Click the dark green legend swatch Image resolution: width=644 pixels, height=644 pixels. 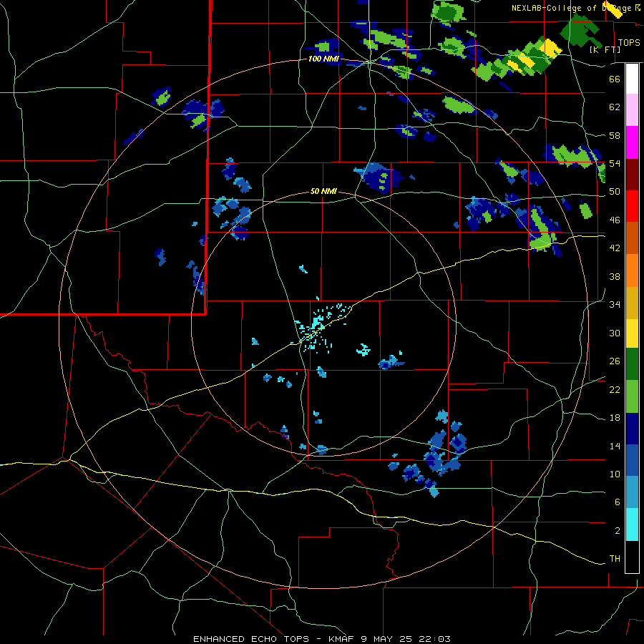pyautogui.click(x=632, y=364)
